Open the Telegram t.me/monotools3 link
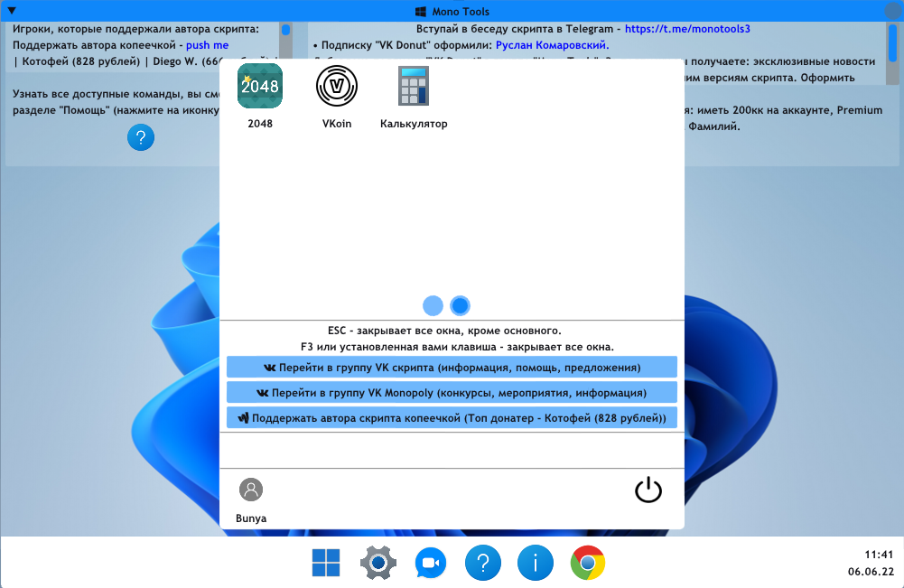This screenshot has height=588, width=904. 687,29
